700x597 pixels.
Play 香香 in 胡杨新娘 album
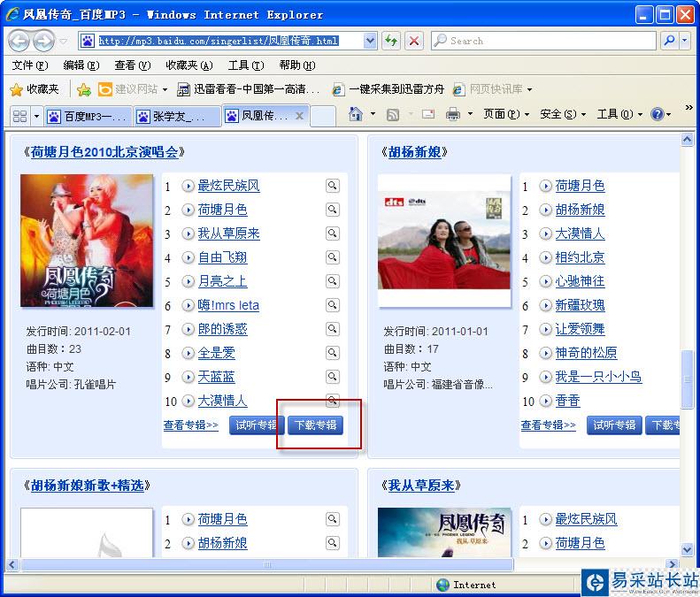545,402
